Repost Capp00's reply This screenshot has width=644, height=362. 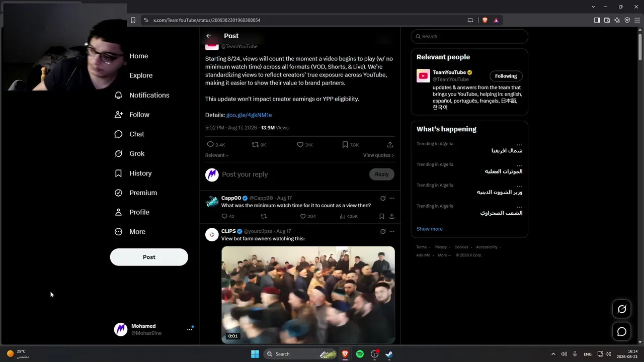click(264, 217)
